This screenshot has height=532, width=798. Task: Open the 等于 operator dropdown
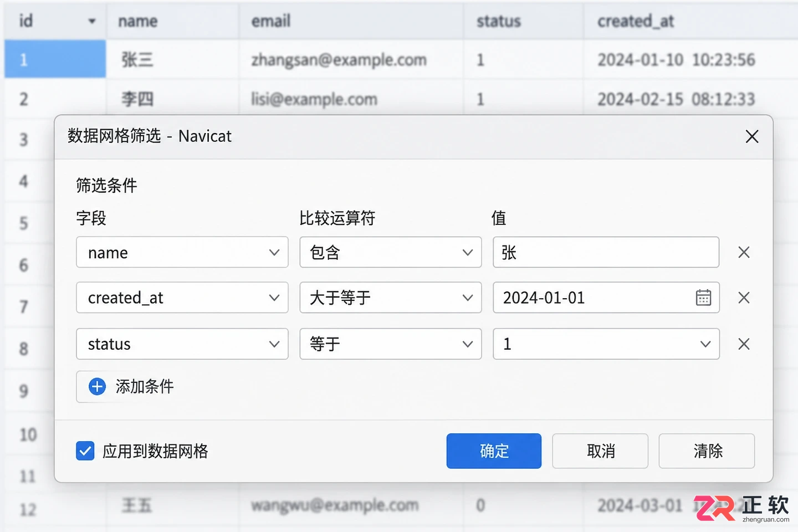point(391,344)
